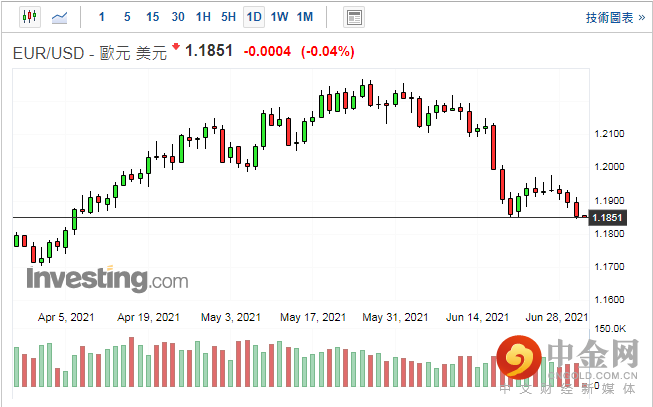Select the 1D daily timeframe

tap(254, 17)
